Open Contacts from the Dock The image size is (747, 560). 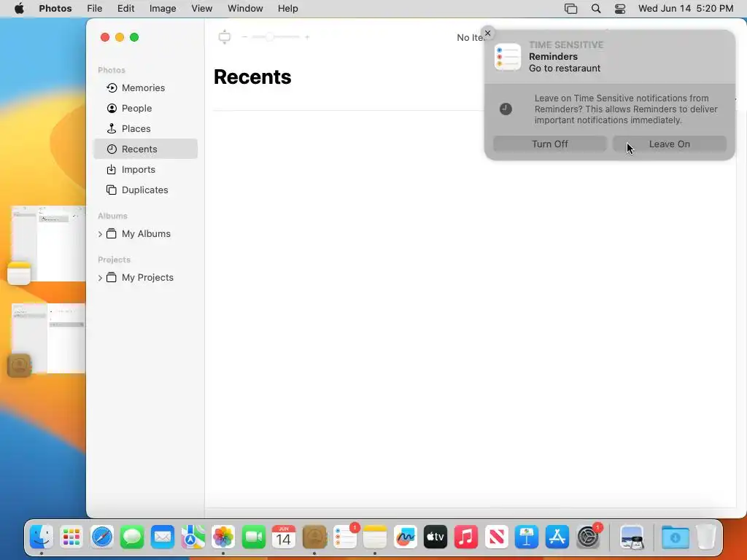pos(314,537)
